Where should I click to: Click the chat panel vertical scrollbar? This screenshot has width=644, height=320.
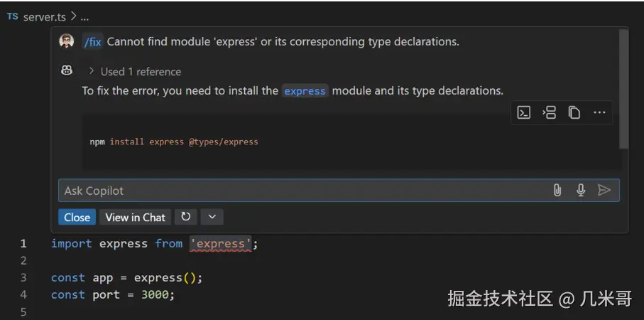coord(623,89)
